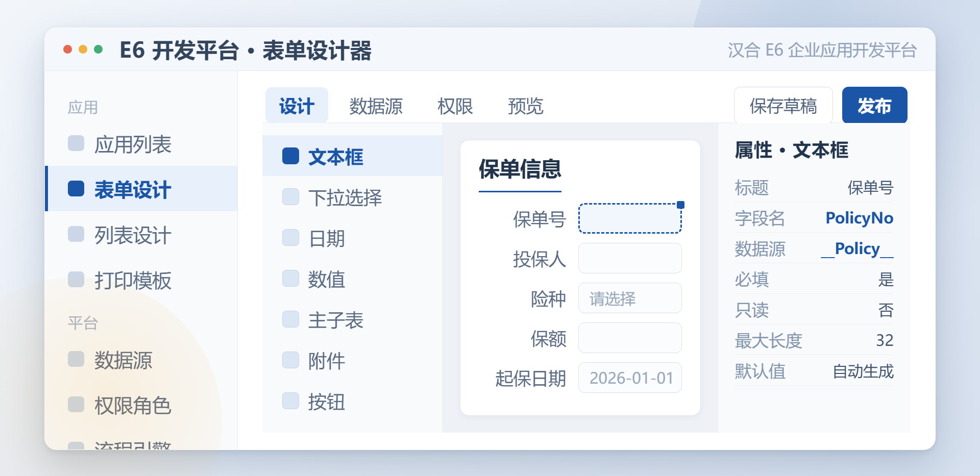Select the 文本框 component icon
The width and height of the screenshot is (980, 476).
click(291, 156)
